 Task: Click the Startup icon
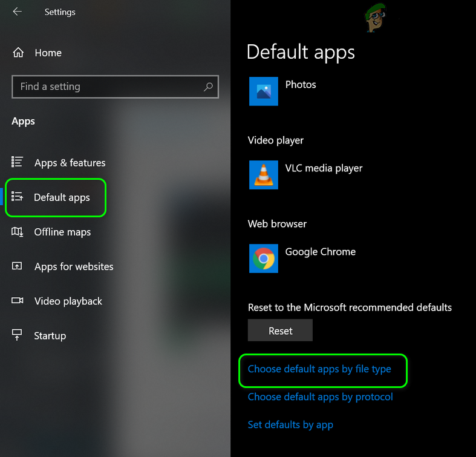(x=17, y=335)
